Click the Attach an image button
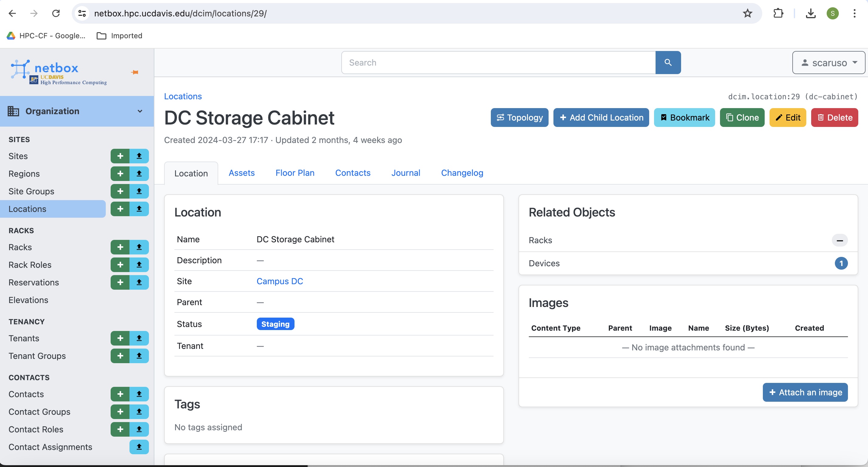This screenshot has width=868, height=467. (x=805, y=392)
